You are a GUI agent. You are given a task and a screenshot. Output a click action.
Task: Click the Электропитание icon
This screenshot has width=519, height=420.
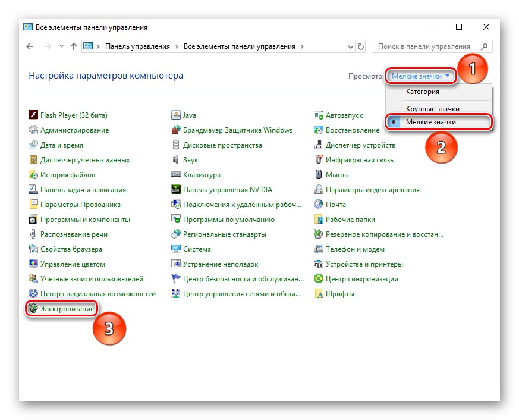(33, 308)
